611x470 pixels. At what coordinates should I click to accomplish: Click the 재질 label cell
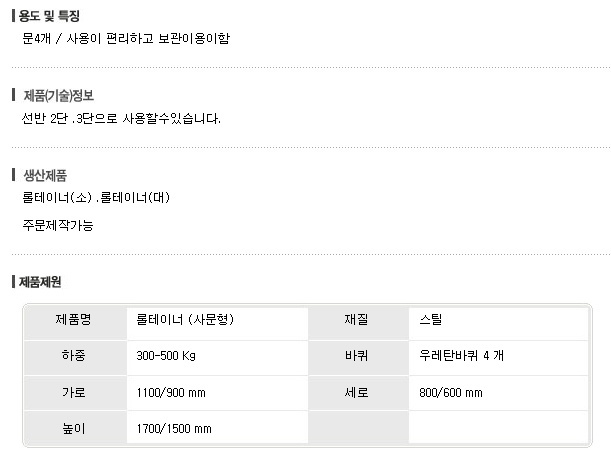pos(356,320)
